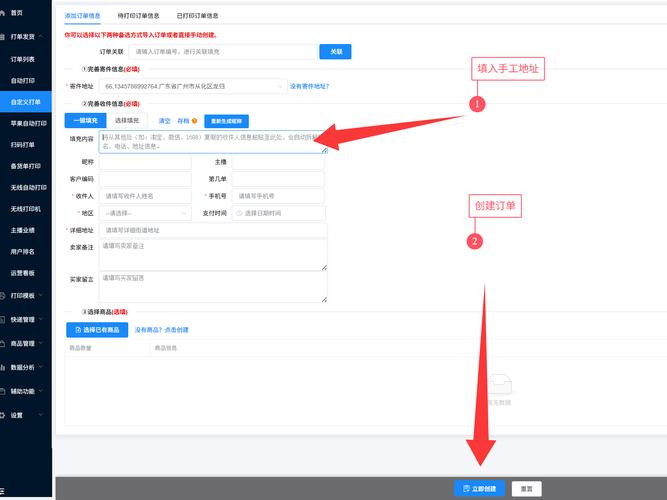Viewport: 667px width, 500px height.
Task: Open 无线自动打印 sidebar item
Action: coord(29,187)
